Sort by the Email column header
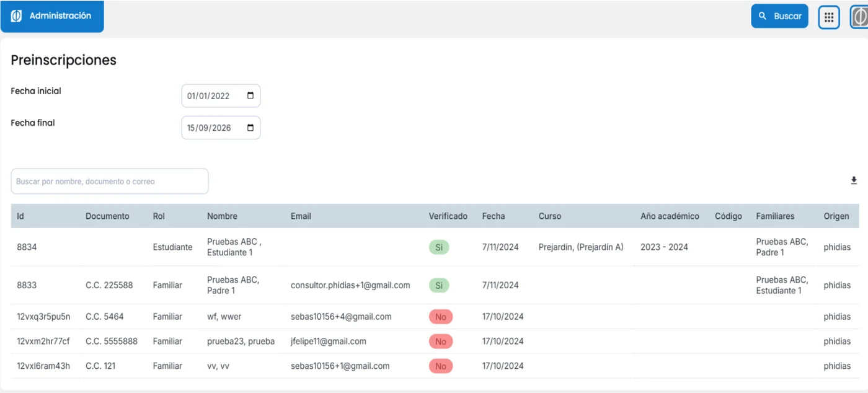 tap(301, 216)
